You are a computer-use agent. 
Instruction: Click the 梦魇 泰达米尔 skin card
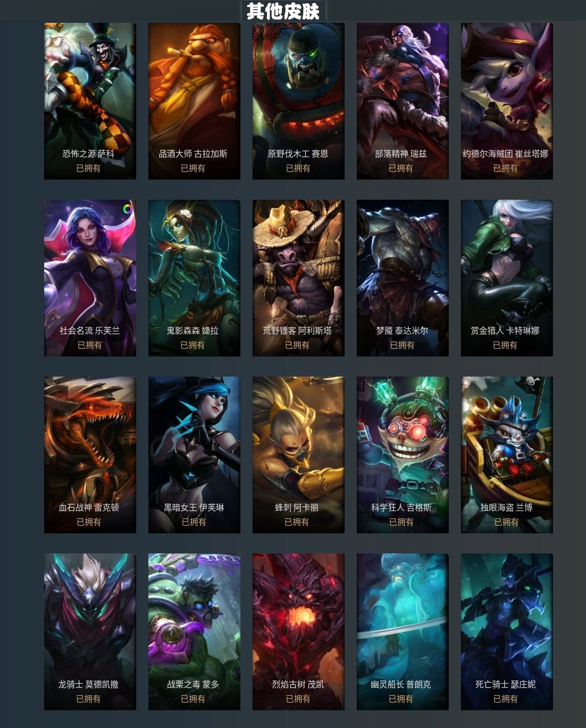403,278
